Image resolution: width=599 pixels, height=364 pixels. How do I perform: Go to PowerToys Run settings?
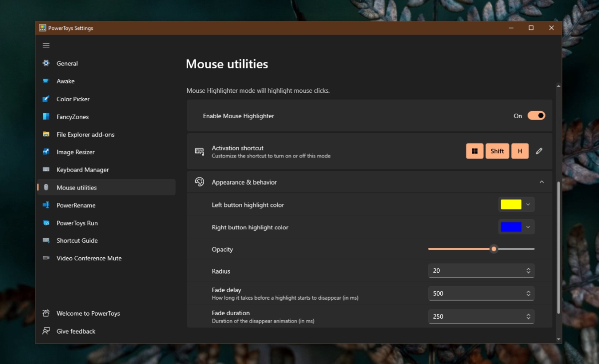(106, 223)
